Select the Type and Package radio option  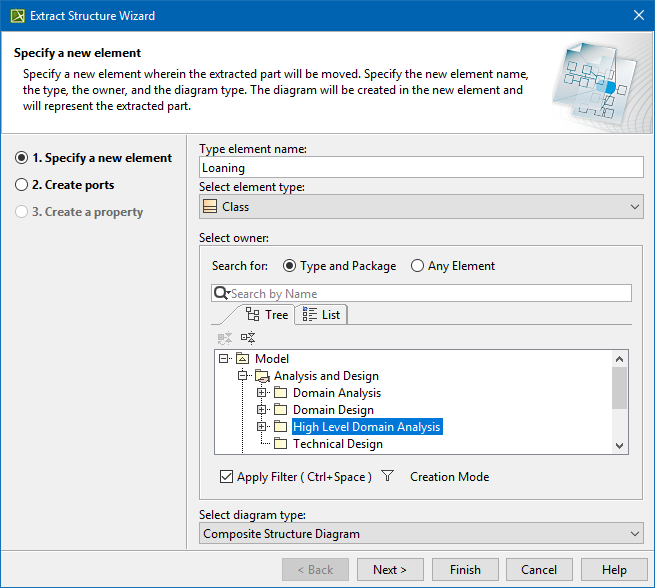coord(290,266)
